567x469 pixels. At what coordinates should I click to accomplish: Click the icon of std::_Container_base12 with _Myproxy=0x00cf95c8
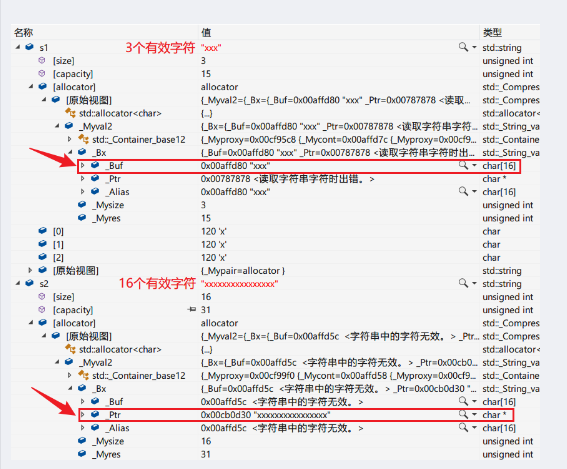84,139
